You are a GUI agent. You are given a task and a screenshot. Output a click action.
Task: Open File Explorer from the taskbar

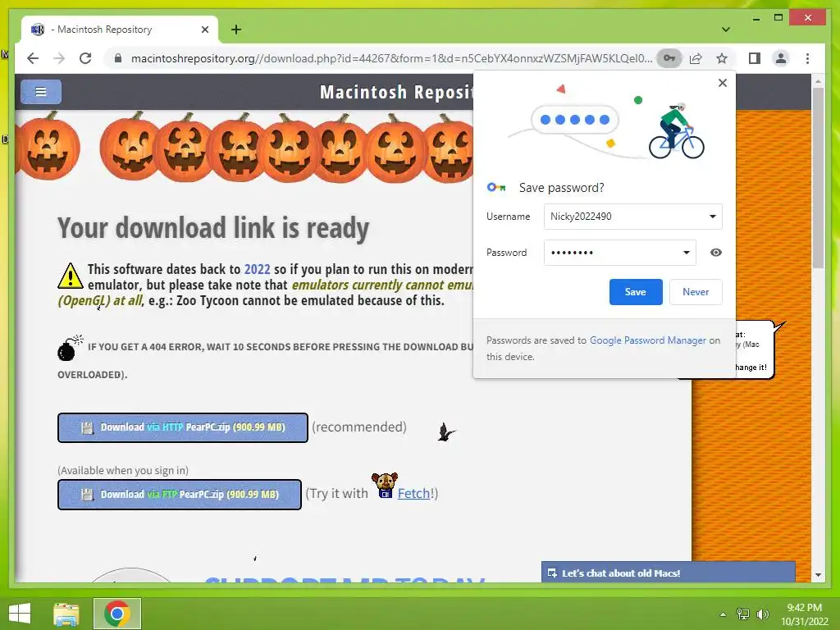tap(66, 614)
